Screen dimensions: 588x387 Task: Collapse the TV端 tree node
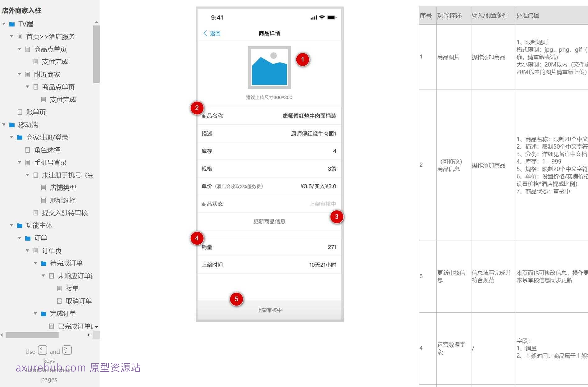[3, 24]
